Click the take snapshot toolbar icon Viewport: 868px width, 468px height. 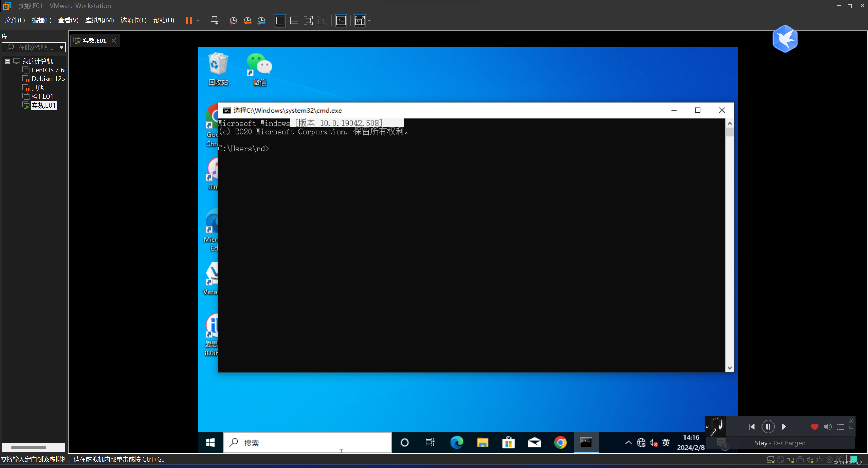(233, 21)
